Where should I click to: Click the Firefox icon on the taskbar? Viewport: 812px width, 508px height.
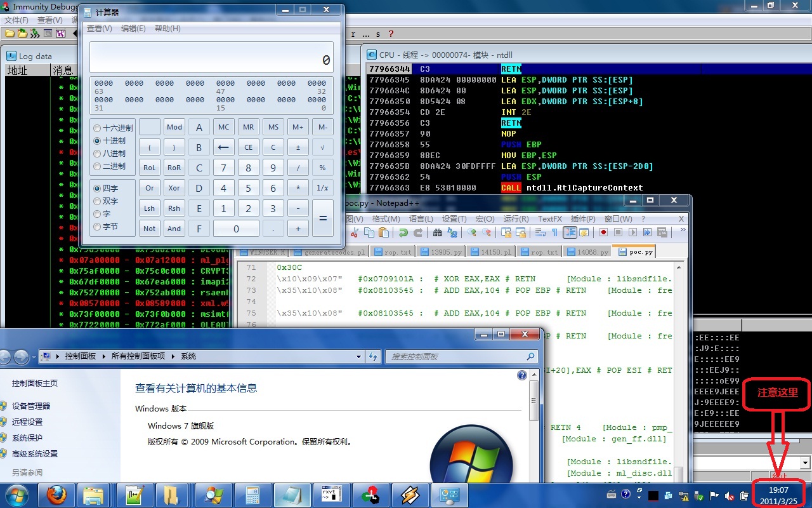point(57,495)
